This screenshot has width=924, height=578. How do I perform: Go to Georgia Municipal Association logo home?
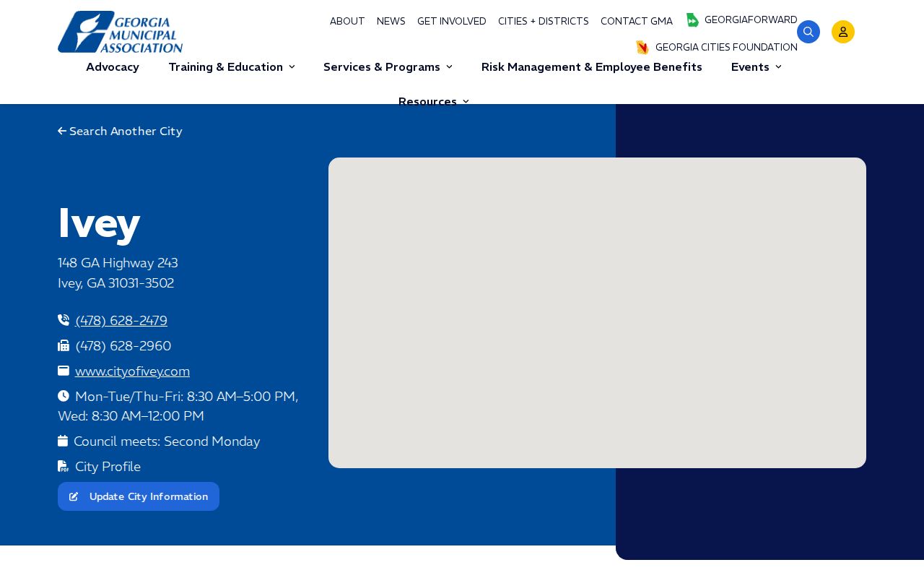coord(121,32)
